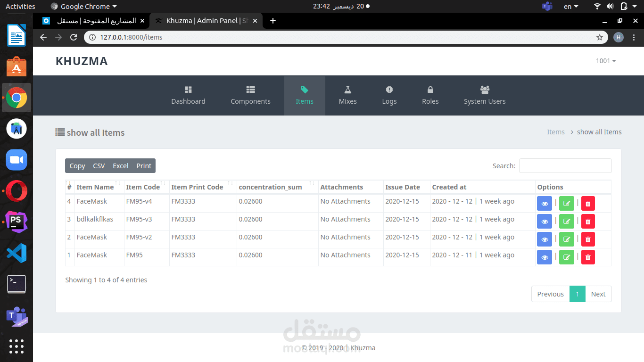The image size is (644, 362).
Task: Edit the item with code FM95-v2
Action: pyautogui.click(x=567, y=239)
